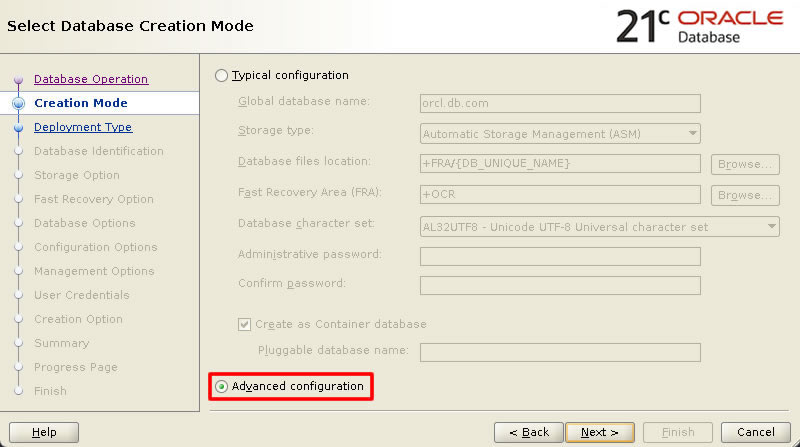Open the Help dialog button
800x447 pixels.
[44, 432]
